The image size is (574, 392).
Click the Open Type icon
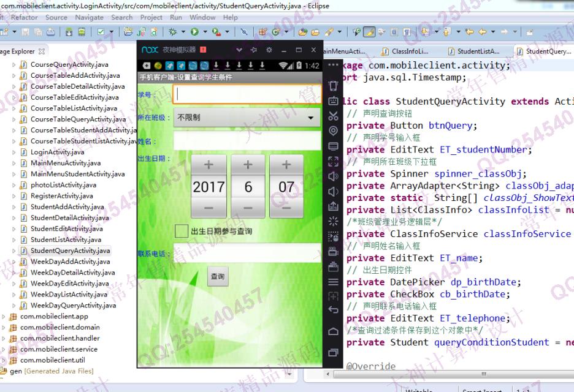(303, 32)
